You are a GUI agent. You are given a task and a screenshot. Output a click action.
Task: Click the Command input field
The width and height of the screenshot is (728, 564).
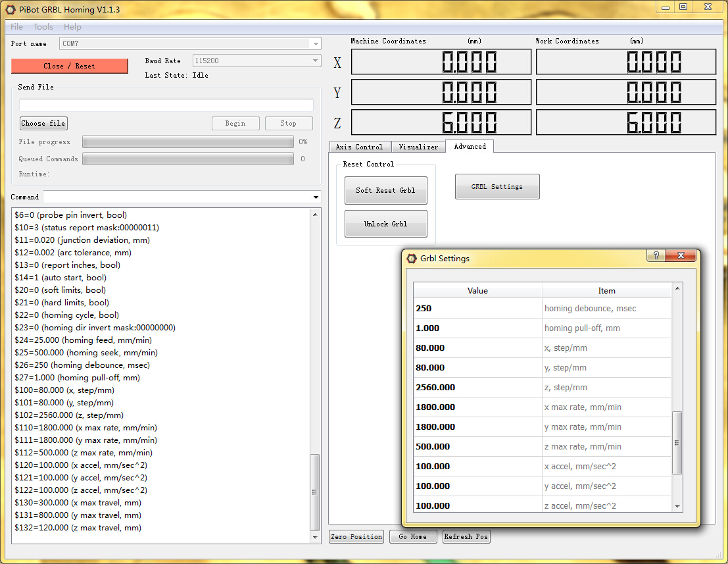pos(177,197)
